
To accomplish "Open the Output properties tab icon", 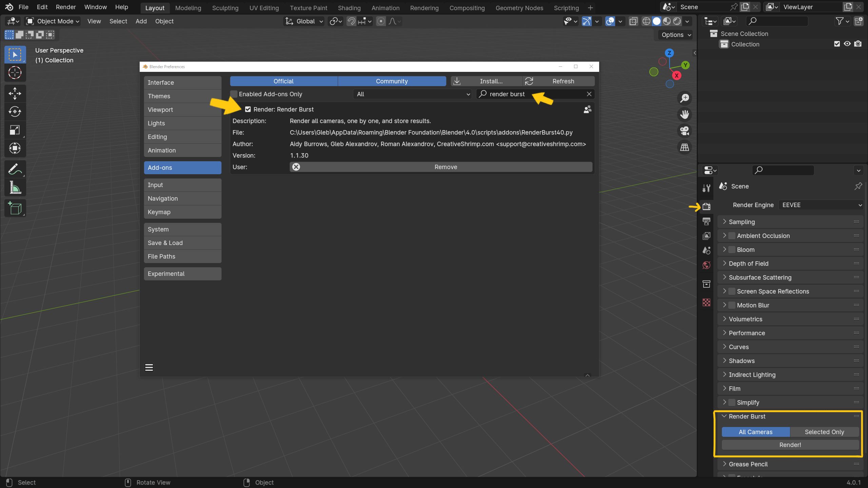I will [707, 222].
